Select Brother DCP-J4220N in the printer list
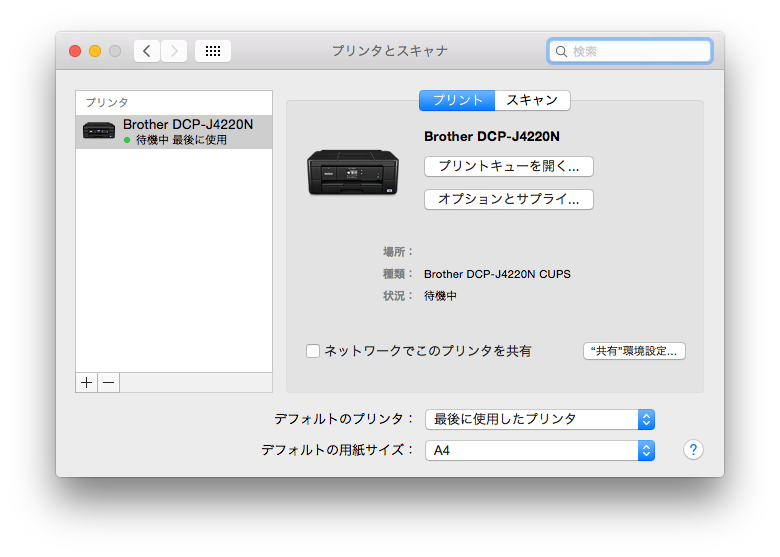 coord(174,132)
